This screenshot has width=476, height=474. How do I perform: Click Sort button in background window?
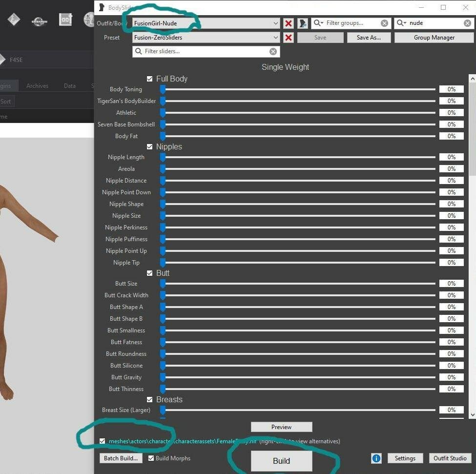pyautogui.click(x=6, y=102)
